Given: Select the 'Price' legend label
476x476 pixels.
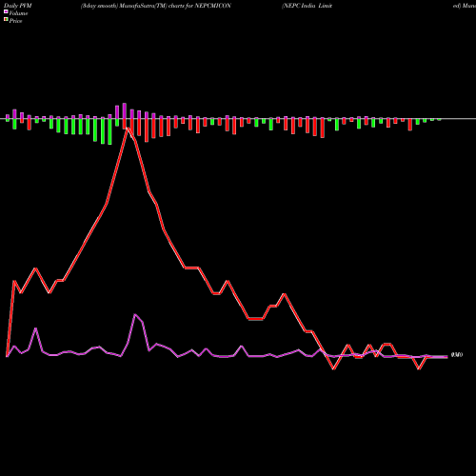Looking at the screenshot, I should point(15,21).
